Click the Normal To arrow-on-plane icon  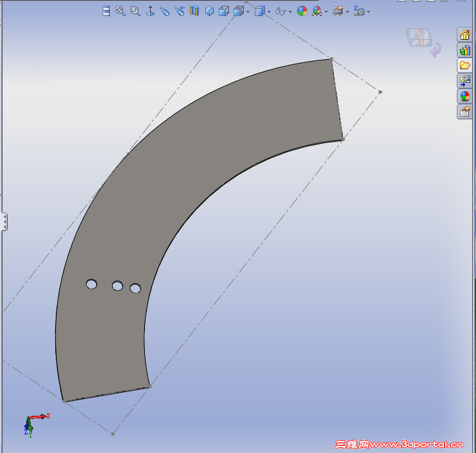[x=150, y=12]
